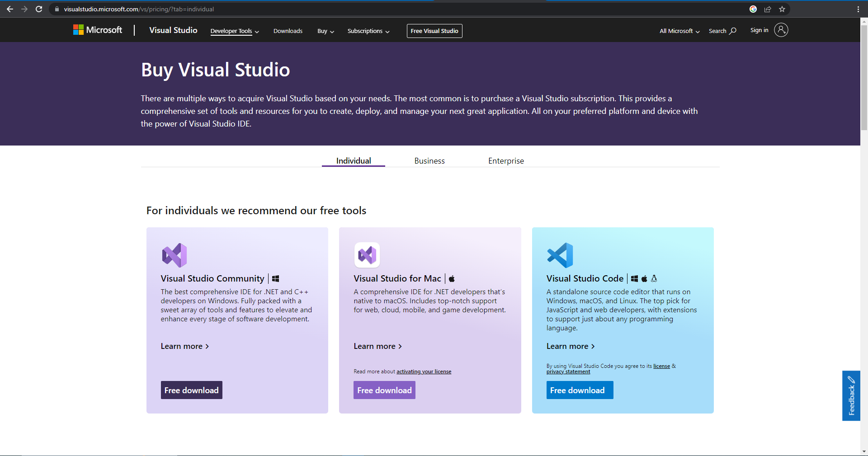
Task: Click the Microsoft logo
Action: click(x=98, y=30)
